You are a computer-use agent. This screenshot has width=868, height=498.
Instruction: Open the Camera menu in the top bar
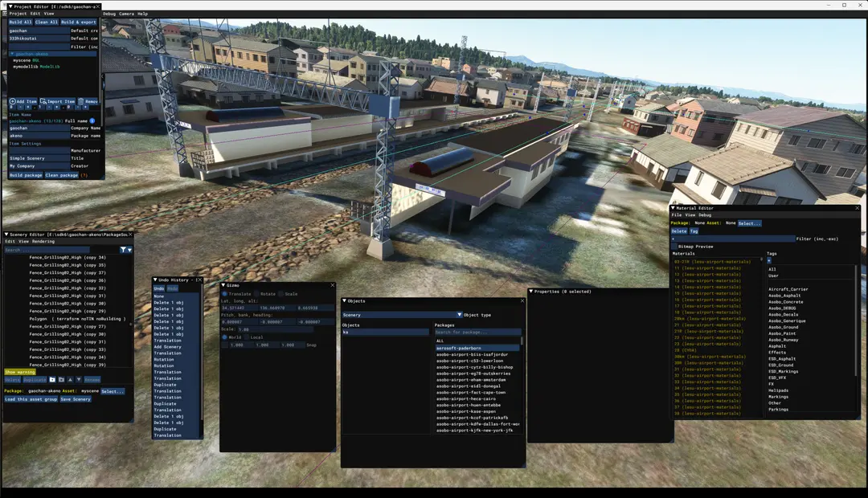(x=126, y=14)
